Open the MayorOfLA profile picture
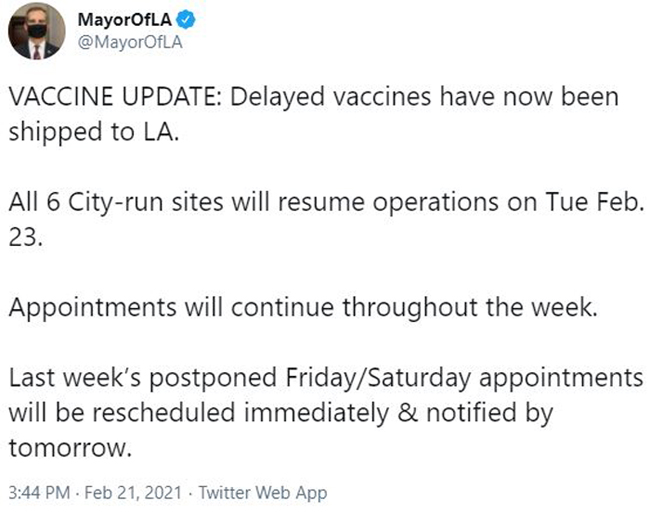 click(x=36, y=31)
